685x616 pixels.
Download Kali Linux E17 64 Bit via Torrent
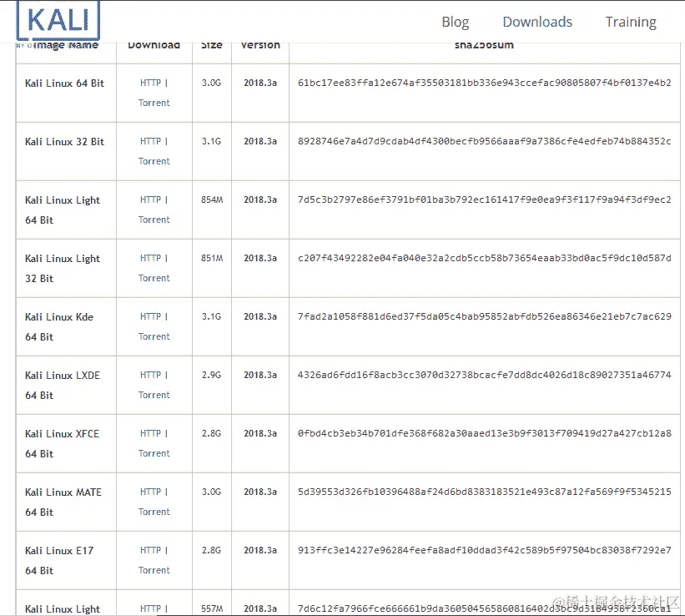tap(154, 570)
